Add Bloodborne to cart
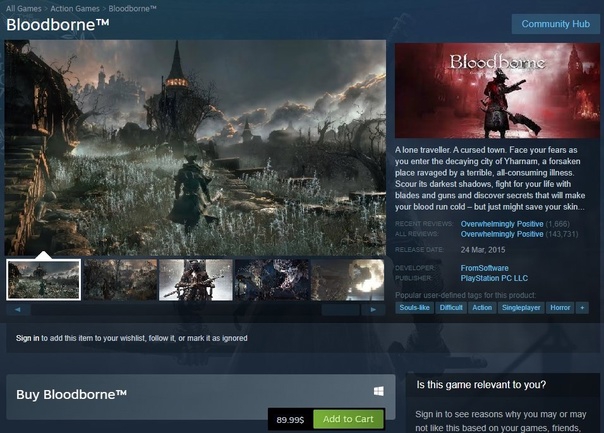Screen dimensions: 604x433 pos(348,419)
